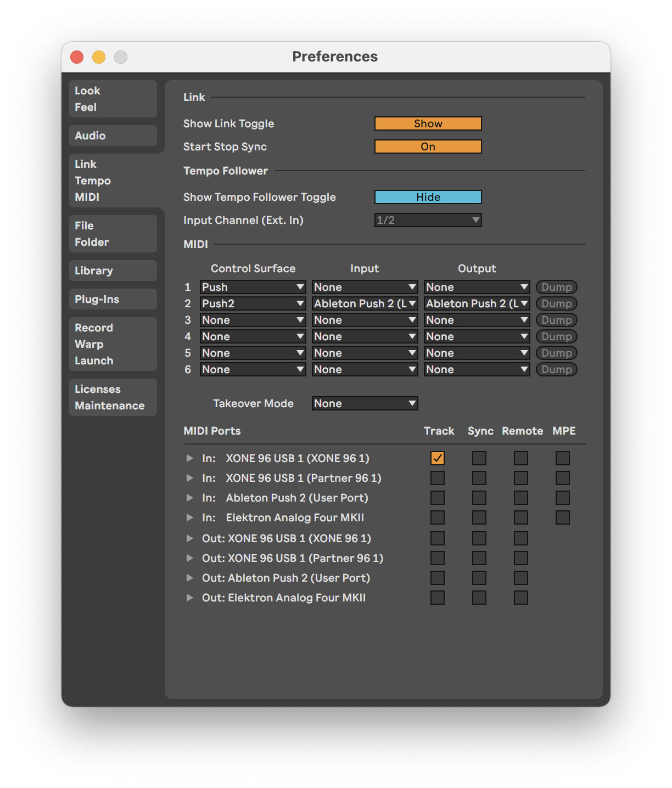
Task: Click Dump button for row 3
Action: 557,320
